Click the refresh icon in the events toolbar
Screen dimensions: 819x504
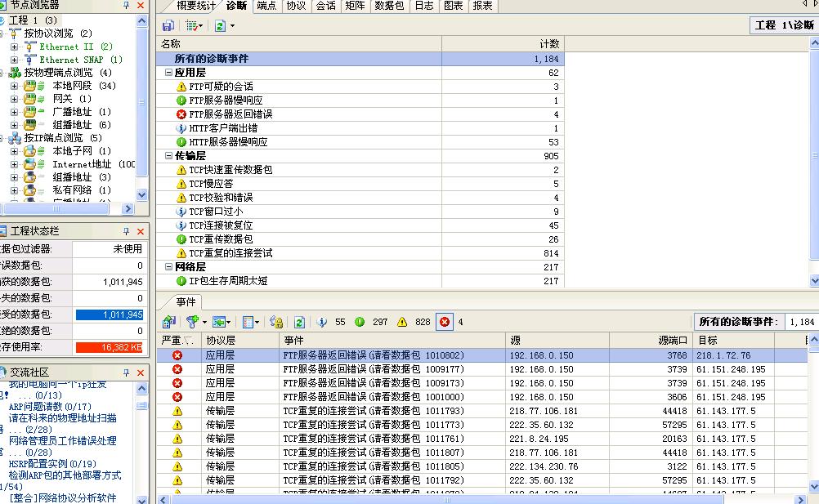(x=299, y=322)
